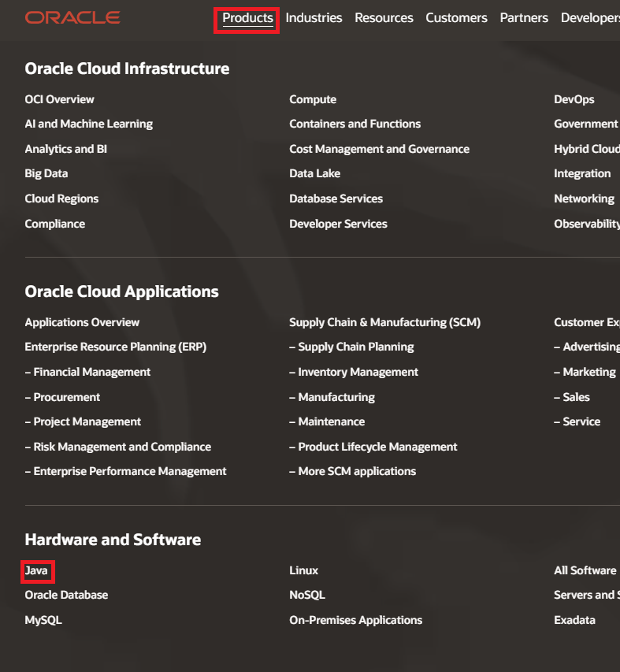Open the Compliance link
Image resolution: width=620 pixels, height=672 pixels.
(x=55, y=225)
